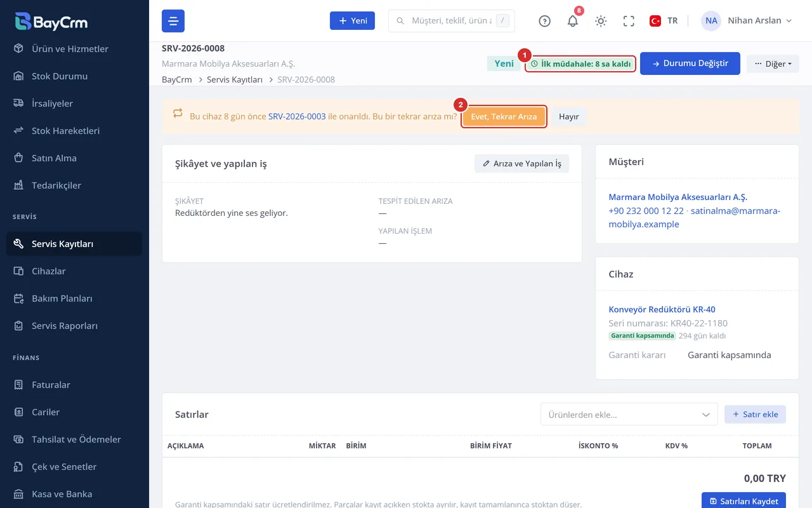This screenshot has width=812, height=508.
Task: Click the Bakım Planları calendar icon
Action: point(19,298)
